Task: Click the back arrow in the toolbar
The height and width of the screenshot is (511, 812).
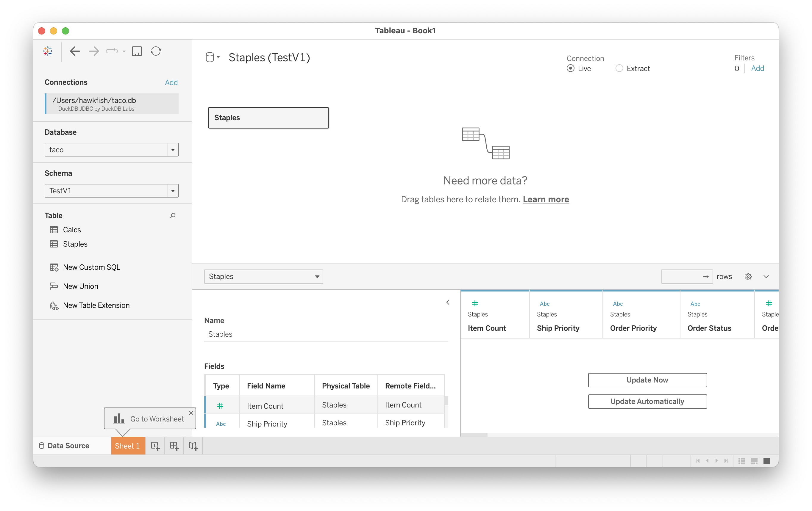Action: coord(75,51)
